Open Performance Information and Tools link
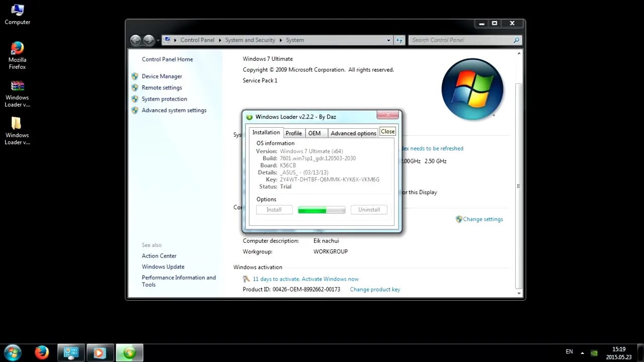 pos(179,281)
